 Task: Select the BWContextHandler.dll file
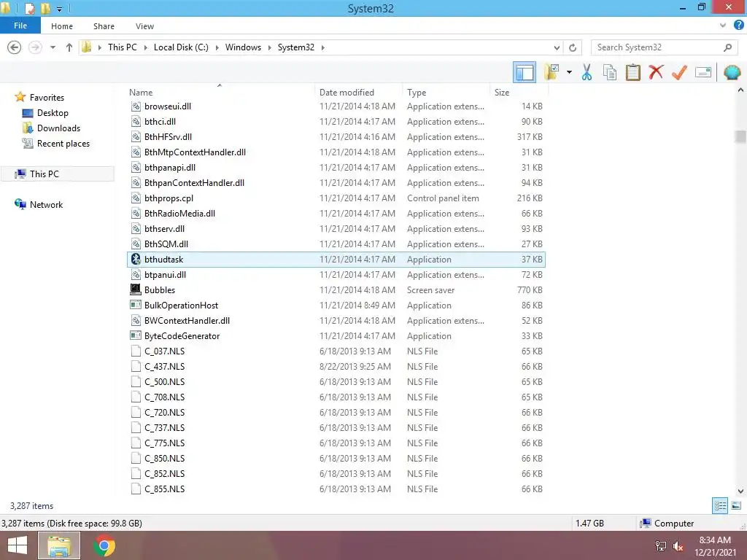(336, 321)
